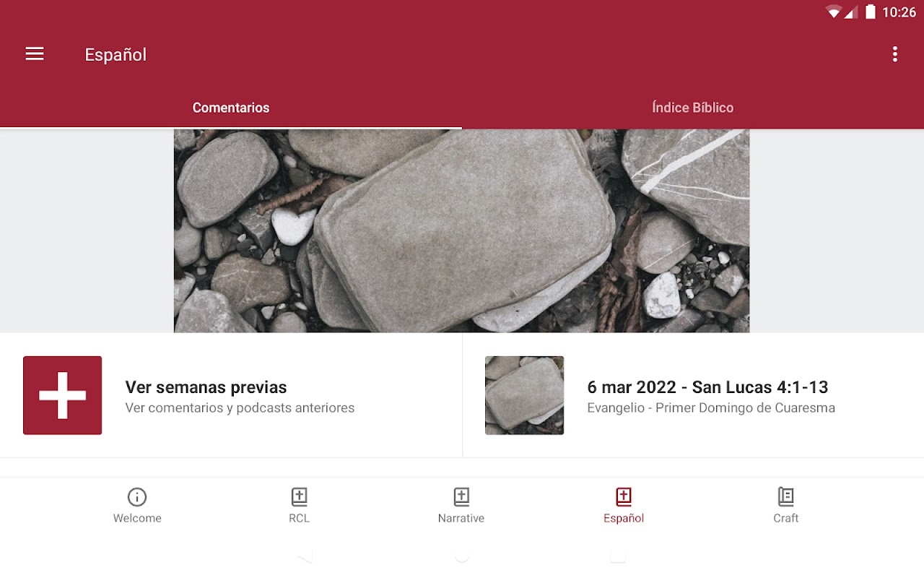
Task: Tap the Wi-Fi status icon
Action: [x=834, y=12]
